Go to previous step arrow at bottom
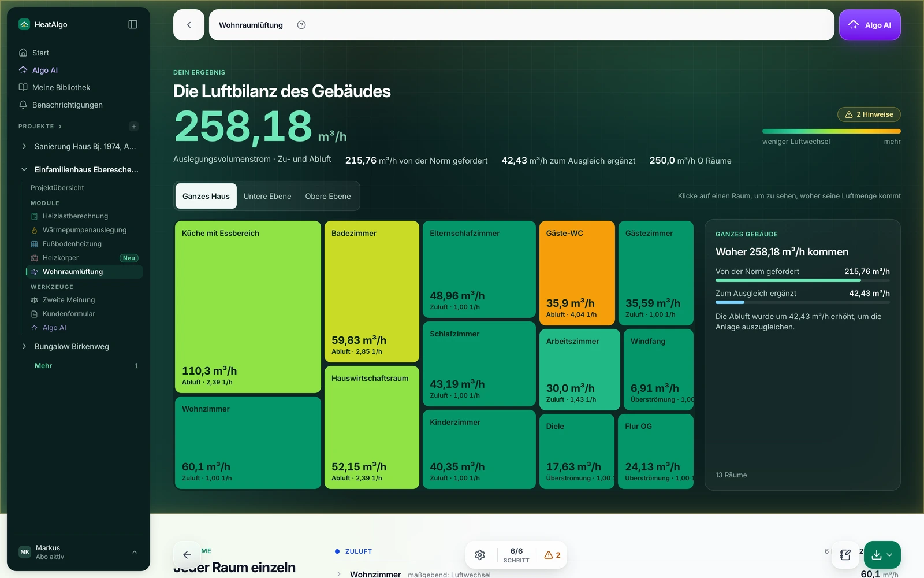 tap(187, 555)
